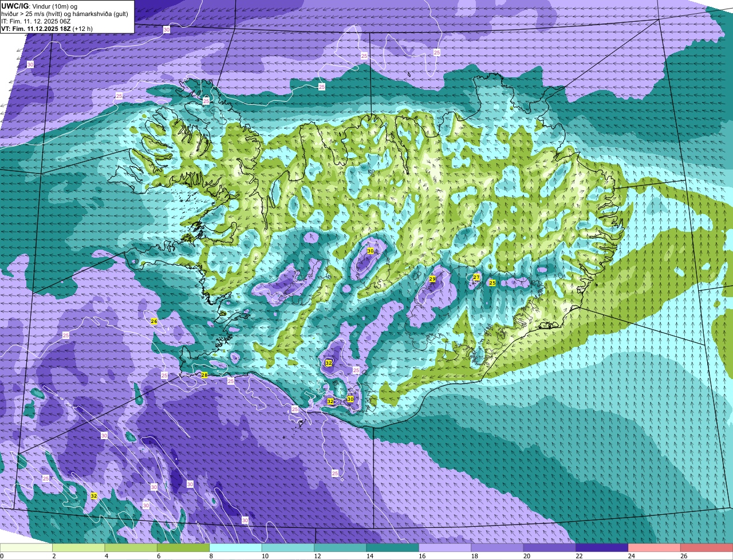
Task: Click the yellow max gust label 29
Action: 432,279
